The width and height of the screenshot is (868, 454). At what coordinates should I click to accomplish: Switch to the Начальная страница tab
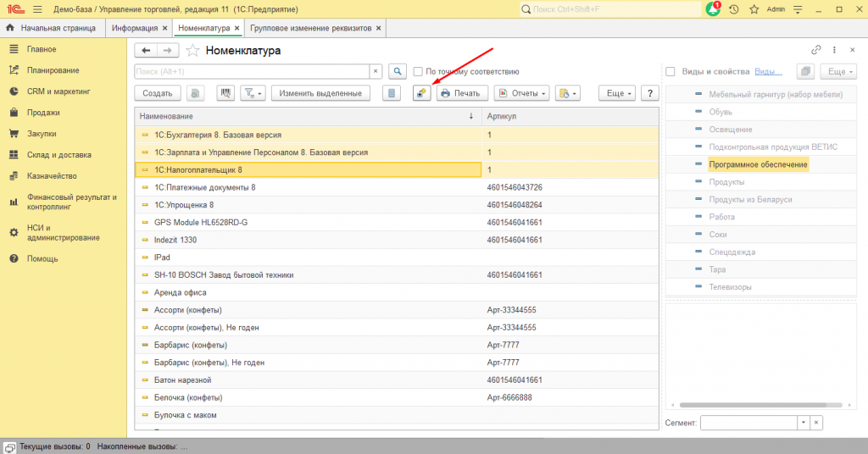click(x=53, y=28)
